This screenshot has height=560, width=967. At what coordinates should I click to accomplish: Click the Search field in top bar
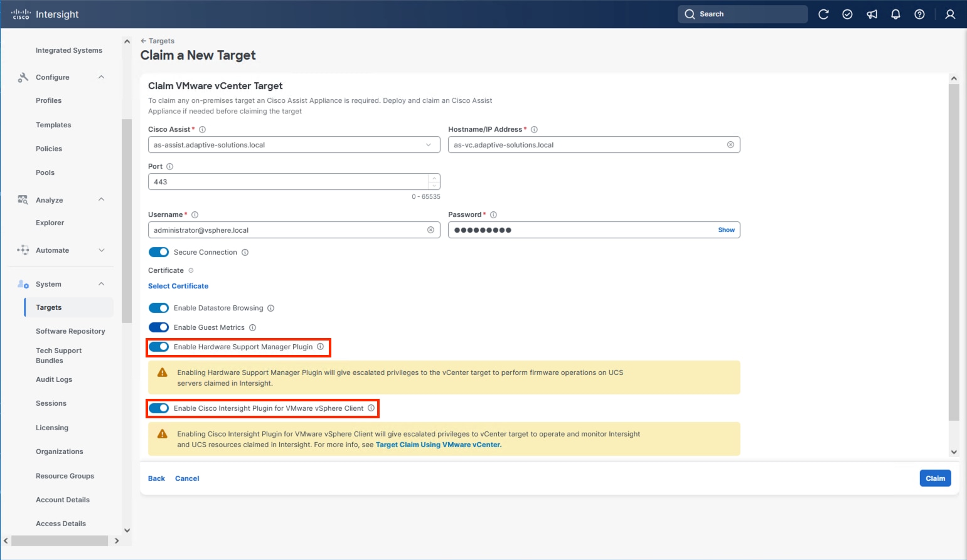[x=742, y=14]
